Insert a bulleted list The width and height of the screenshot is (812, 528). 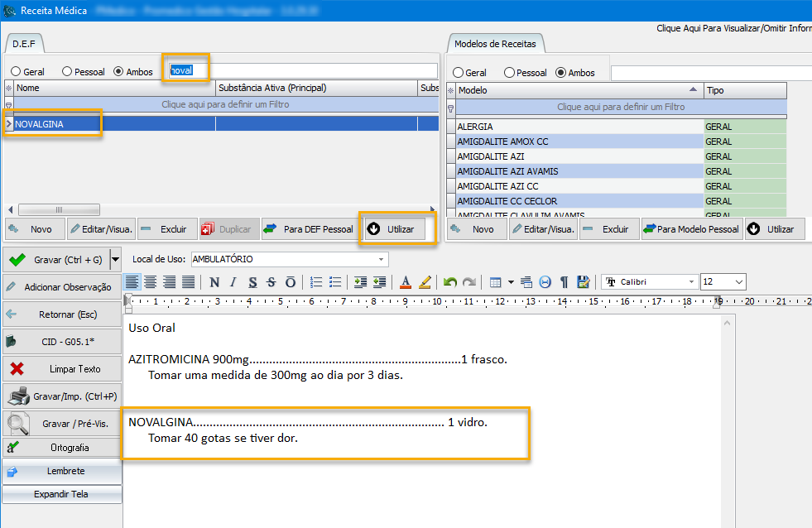tap(335, 282)
